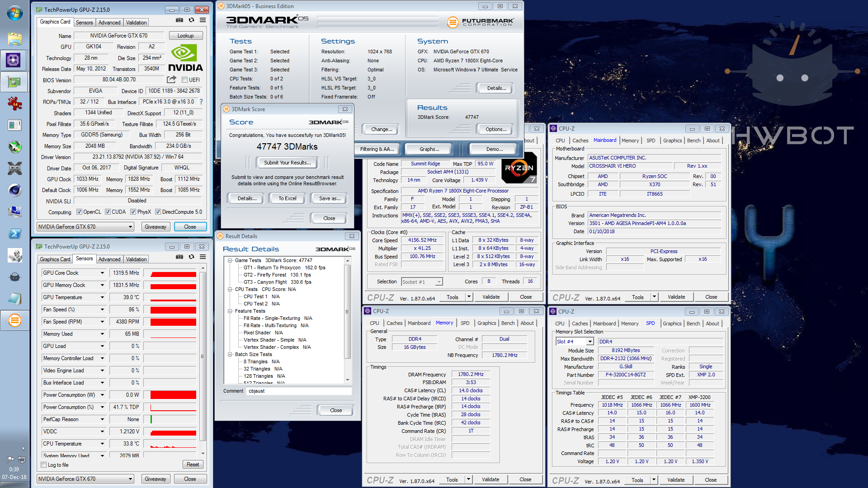Open Bench tab in Memory CPU-Z window
Viewport: 868px width, 488px height.
(x=508, y=323)
